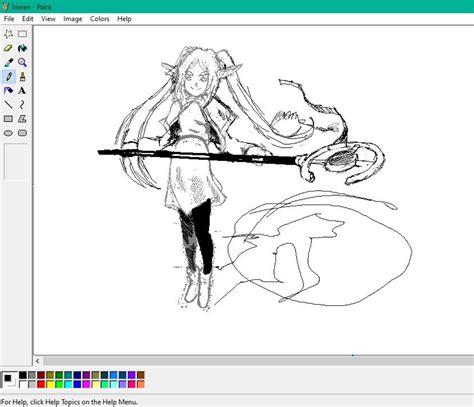This screenshot has height=407, width=474.
Task: Select the Curve tool
Action: 22,105
